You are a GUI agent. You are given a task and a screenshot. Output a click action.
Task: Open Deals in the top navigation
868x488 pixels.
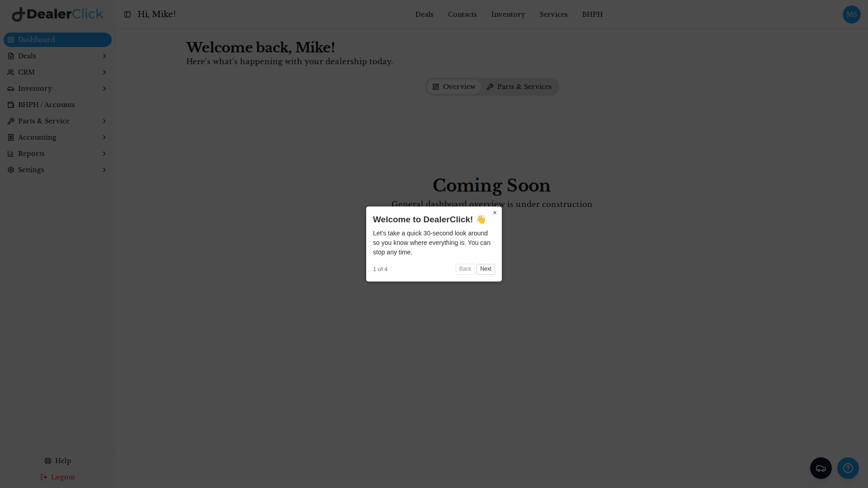(x=424, y=14)
